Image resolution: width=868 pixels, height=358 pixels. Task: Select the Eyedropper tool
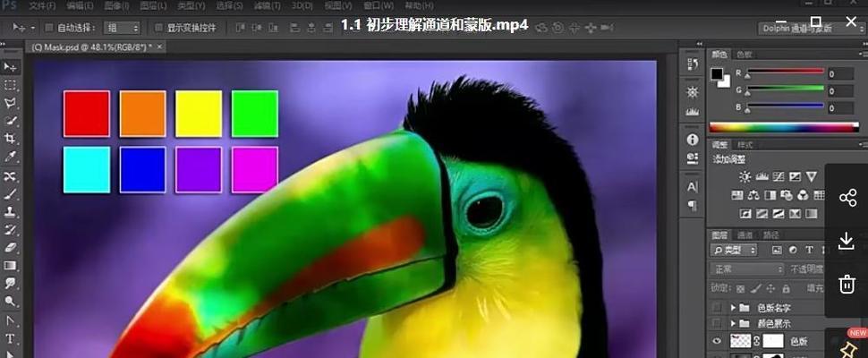(10, 157)
